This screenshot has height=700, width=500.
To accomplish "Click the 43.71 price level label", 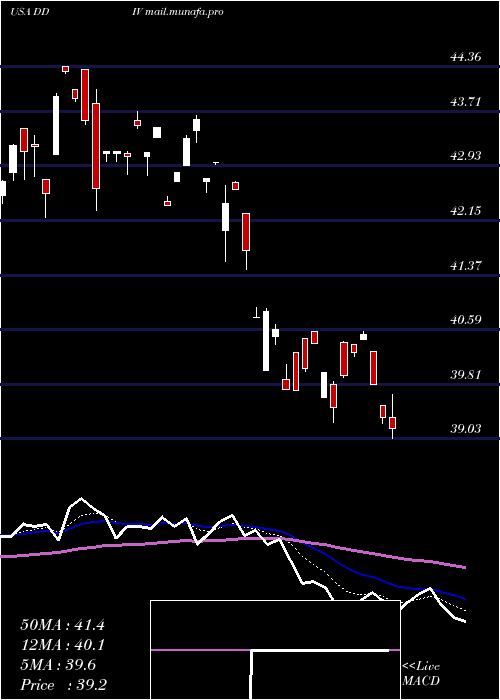I will 466,101.
